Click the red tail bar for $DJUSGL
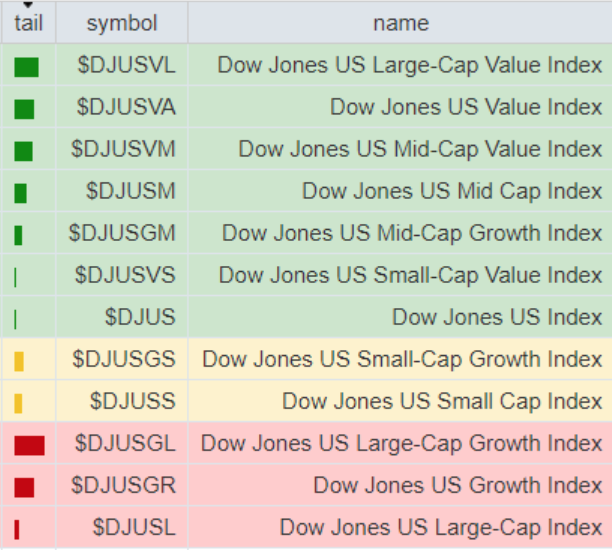This screenshot has height=550, width=612. pyautogui.click(x=29, y=445)
